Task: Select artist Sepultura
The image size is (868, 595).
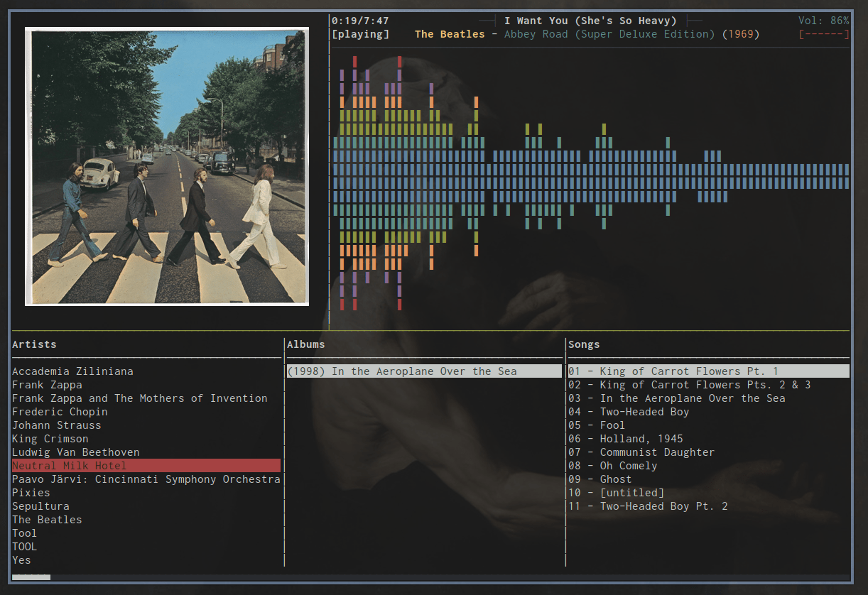Action: coord(40,506)
